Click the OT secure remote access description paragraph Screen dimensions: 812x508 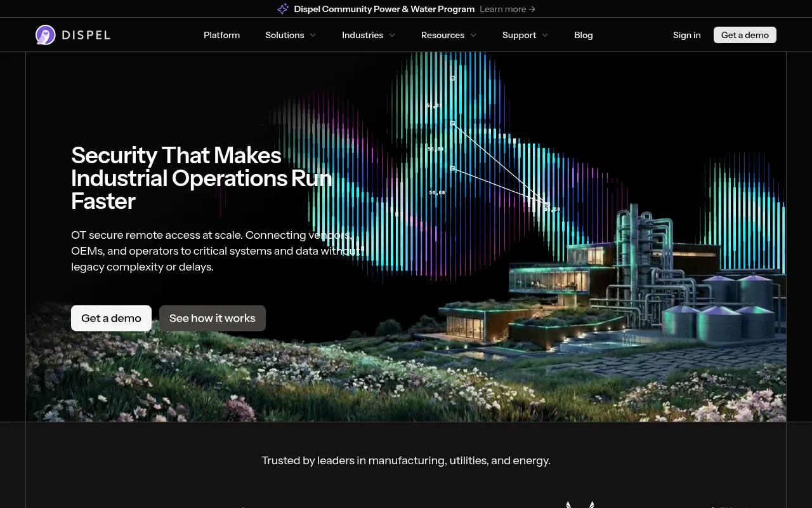(x=218, y=251)
